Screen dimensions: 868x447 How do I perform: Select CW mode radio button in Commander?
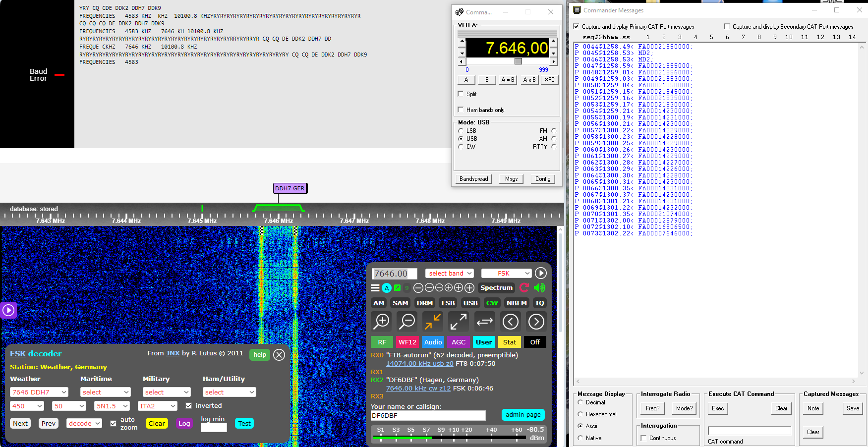coord(461,147)
